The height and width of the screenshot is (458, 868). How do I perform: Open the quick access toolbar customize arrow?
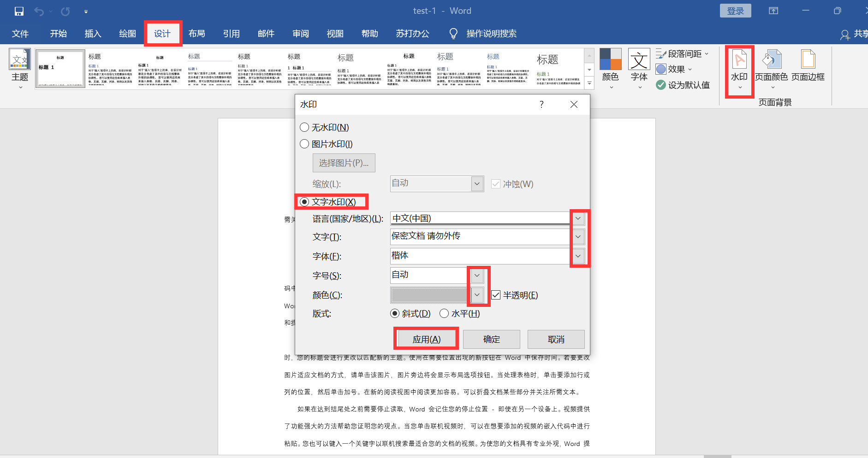(86, 12)
